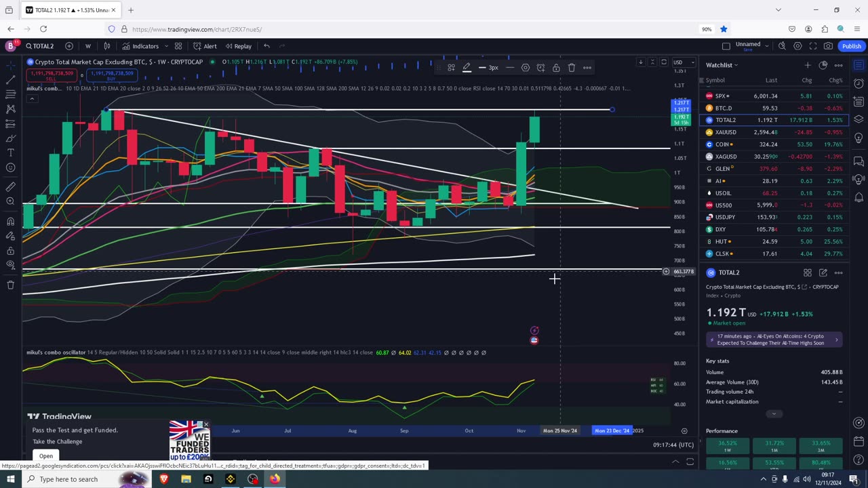This screenshot has height=488, width=868.
Task: Open the Firefox tab list dropdown
Action: tap(778, 10)
